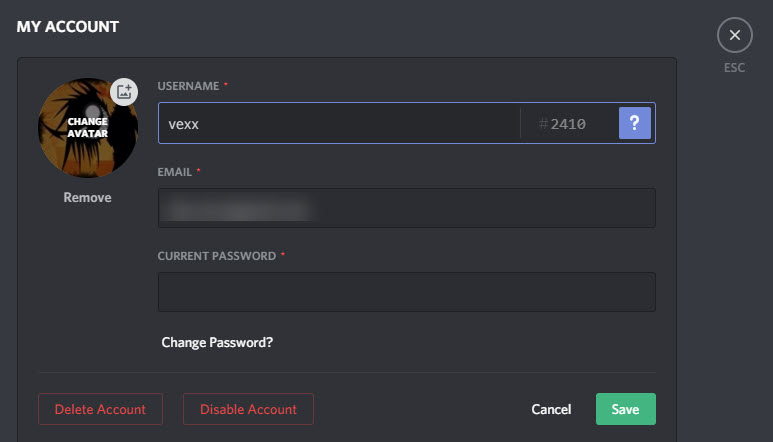
Task: Focus the Current Password input box
Action: 407,292
